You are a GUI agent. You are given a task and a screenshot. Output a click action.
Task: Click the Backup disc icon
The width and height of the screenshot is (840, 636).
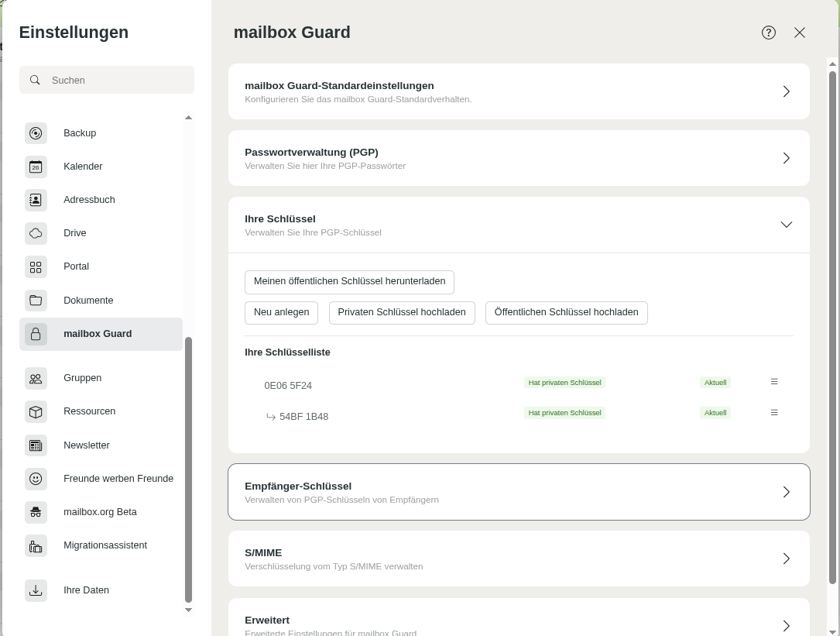[36, 133]
